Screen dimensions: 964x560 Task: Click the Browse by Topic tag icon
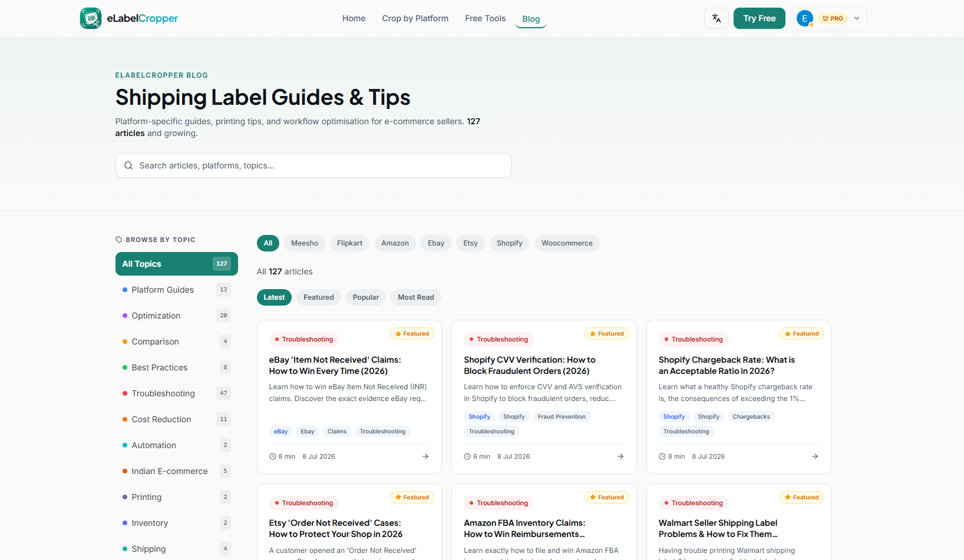(x=119, y=240)
